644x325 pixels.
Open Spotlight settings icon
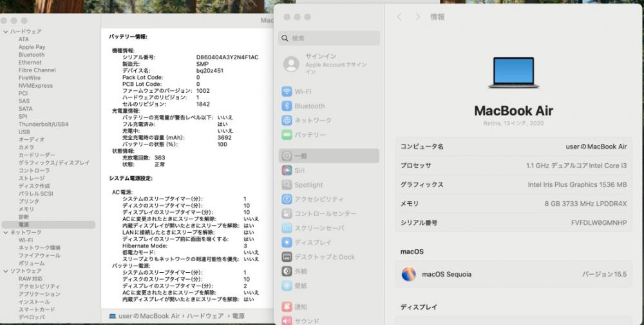click(x=287, y=184)
